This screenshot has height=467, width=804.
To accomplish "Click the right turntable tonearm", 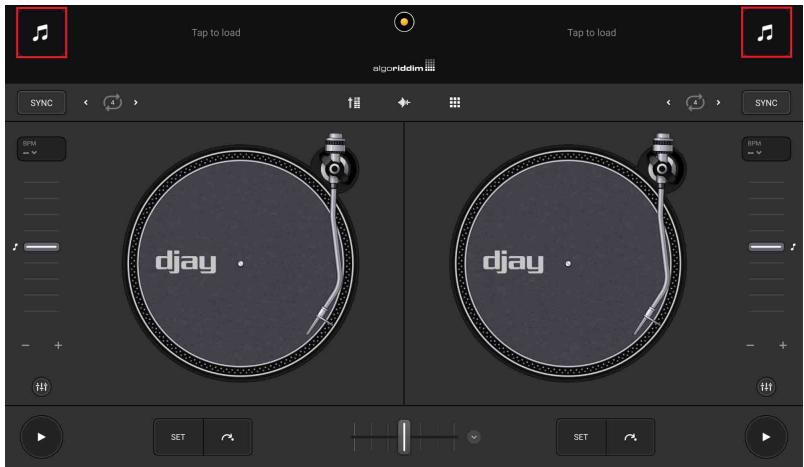I will [x=661, y=236].
